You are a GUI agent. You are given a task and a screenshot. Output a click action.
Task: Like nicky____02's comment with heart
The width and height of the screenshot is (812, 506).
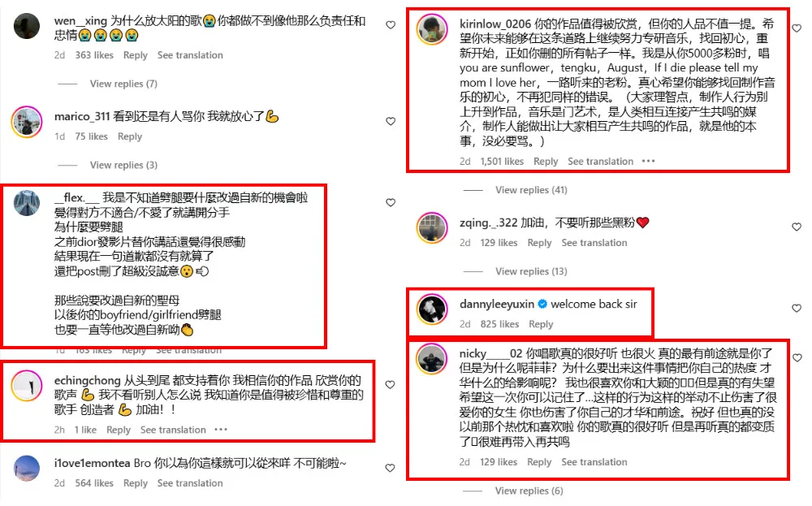(x=797, y=357)
